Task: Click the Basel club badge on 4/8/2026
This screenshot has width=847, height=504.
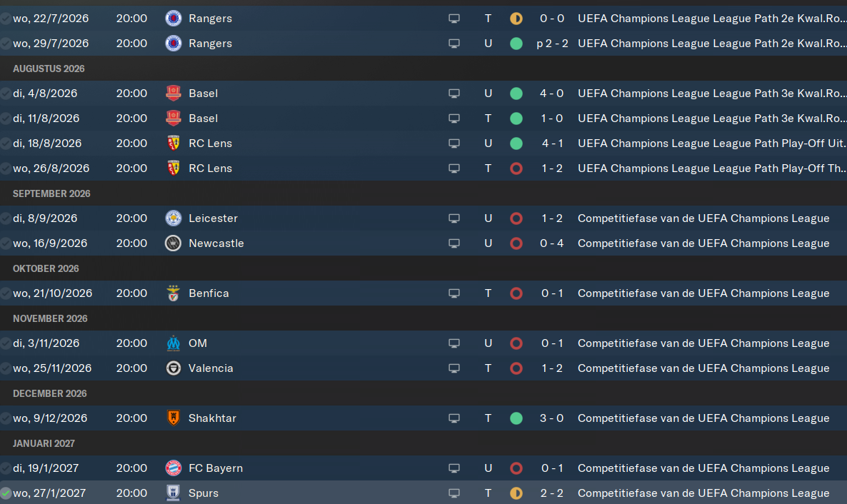Action: tap(174, 94)
